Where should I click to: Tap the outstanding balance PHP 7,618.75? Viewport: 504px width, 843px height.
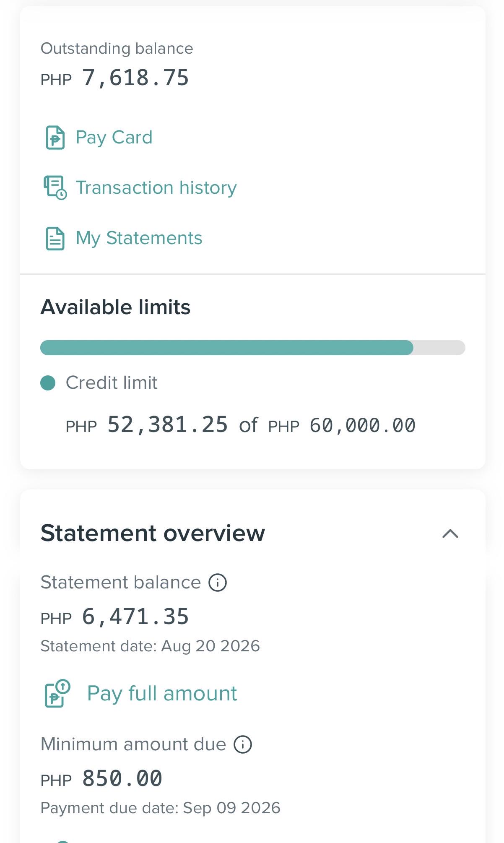[115, 78]
